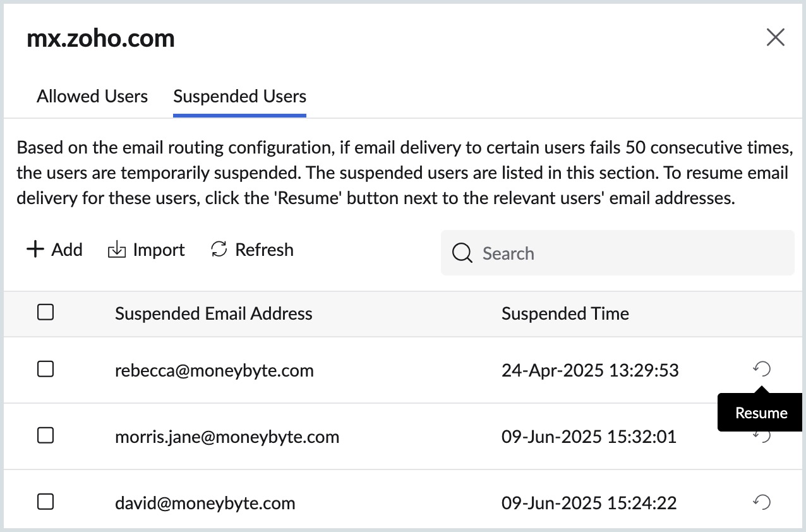
Task: Click the circular arrows Refresh icon
Action: click(219, 250)
